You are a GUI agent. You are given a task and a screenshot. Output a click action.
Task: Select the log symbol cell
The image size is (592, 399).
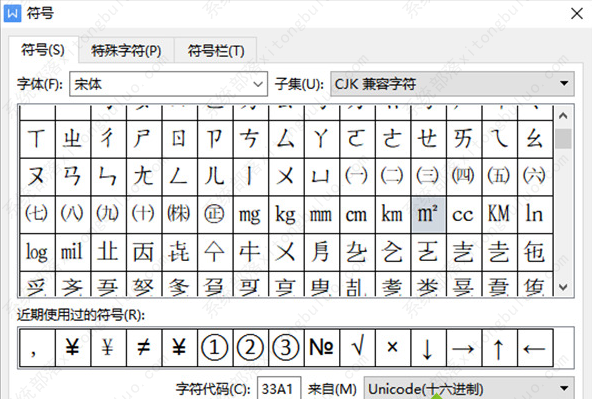click(37, 252)
